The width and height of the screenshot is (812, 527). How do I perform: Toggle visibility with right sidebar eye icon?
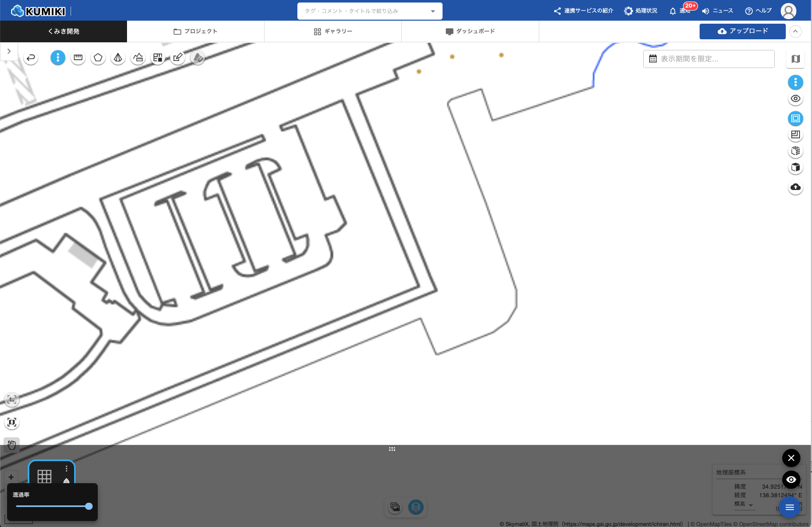click(795, 99)
